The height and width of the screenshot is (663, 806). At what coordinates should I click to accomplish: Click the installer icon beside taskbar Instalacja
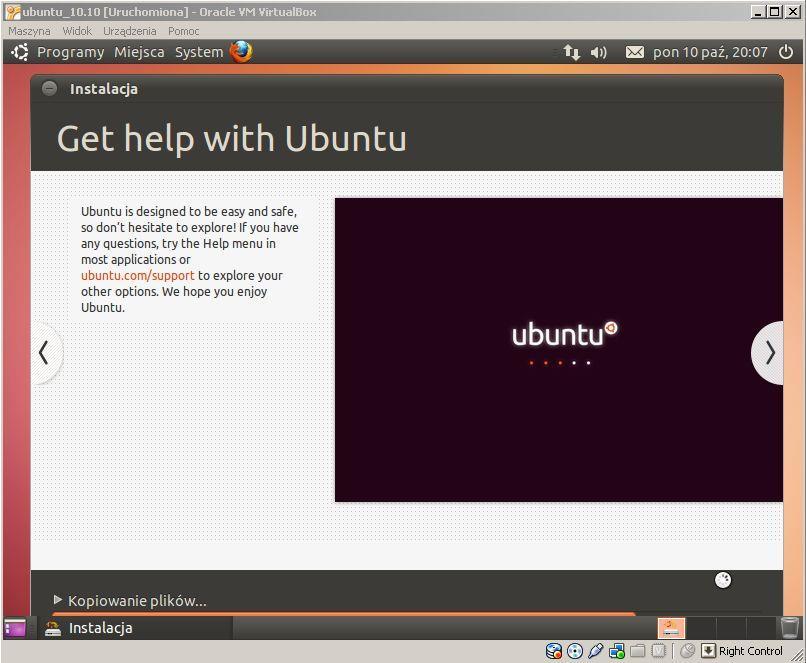click(x=52, y=628)
